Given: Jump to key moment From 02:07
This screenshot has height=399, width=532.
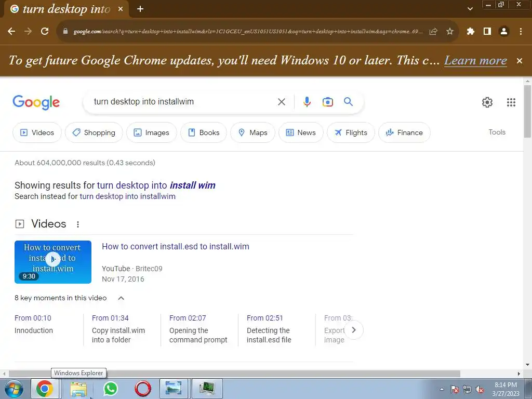Looking at the screenshot, I should click(188, 318).
